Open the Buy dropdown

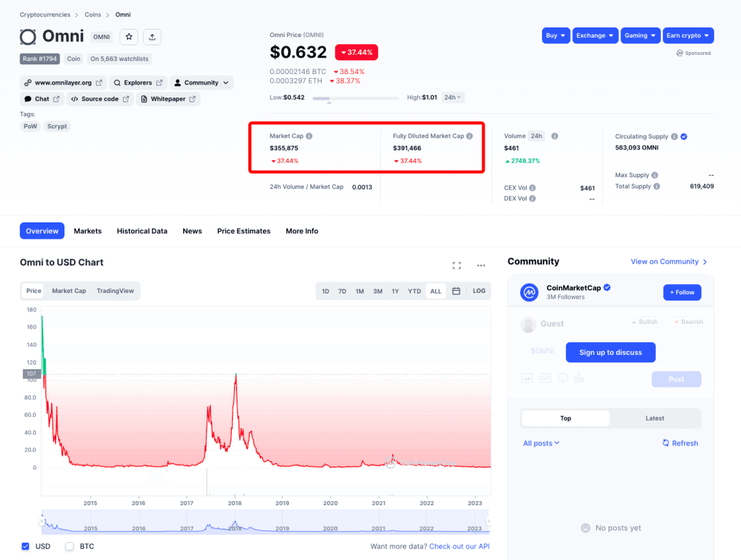point(556,36)
